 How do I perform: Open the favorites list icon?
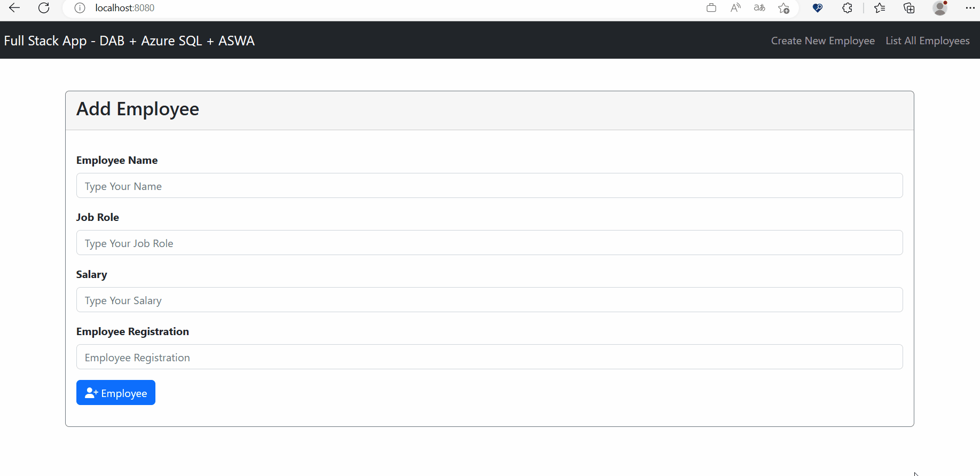click(x=880, y=8)
